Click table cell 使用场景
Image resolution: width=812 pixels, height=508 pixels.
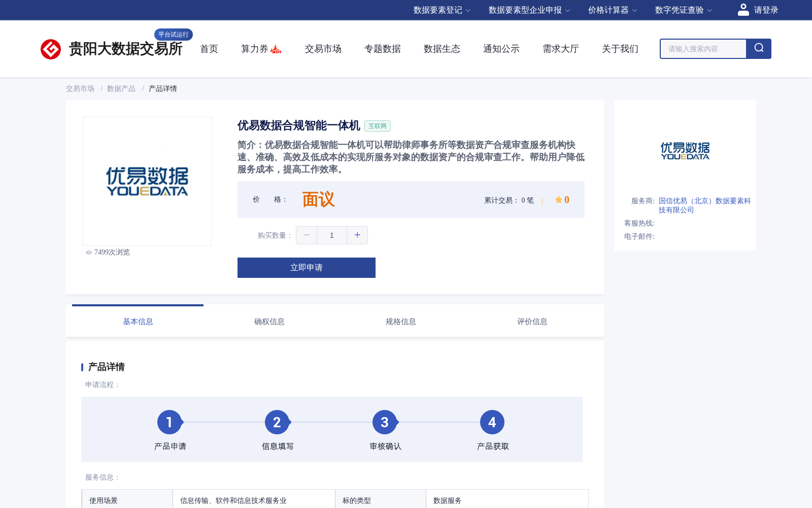coord(127,500)
